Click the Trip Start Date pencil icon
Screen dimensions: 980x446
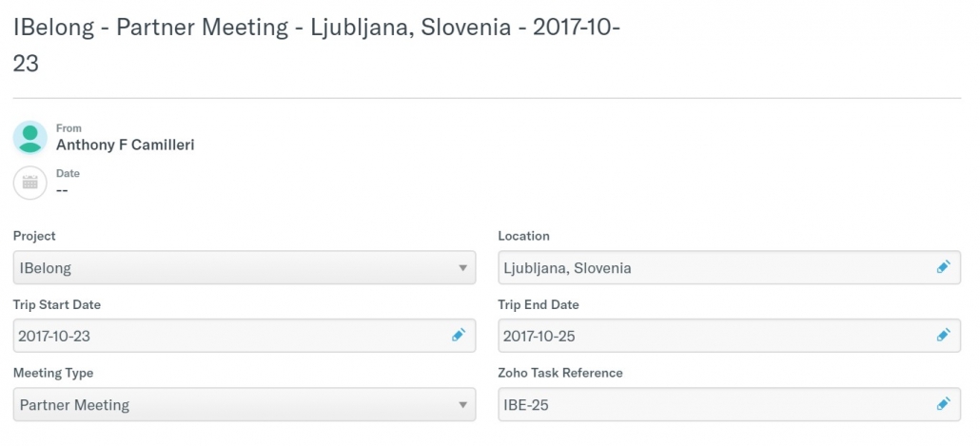pos(458,336)
